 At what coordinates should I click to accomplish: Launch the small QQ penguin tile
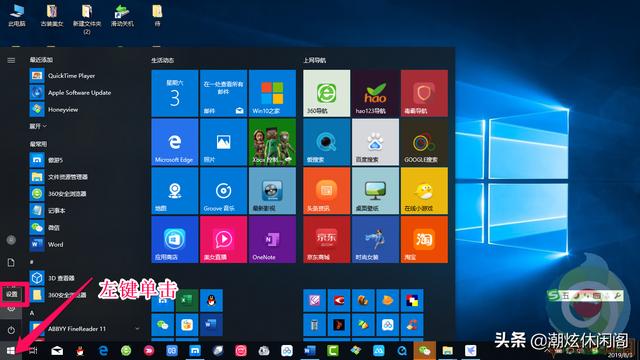[211, 300]
